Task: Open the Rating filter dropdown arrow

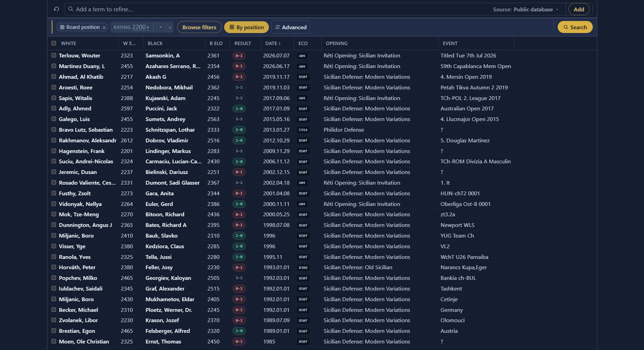Action: click(x=160, y=27)
